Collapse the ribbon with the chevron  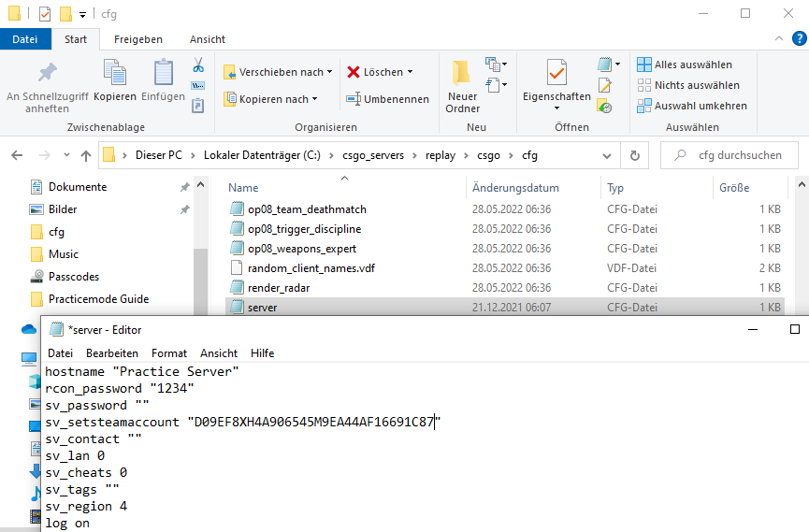(x=779, y=38)
